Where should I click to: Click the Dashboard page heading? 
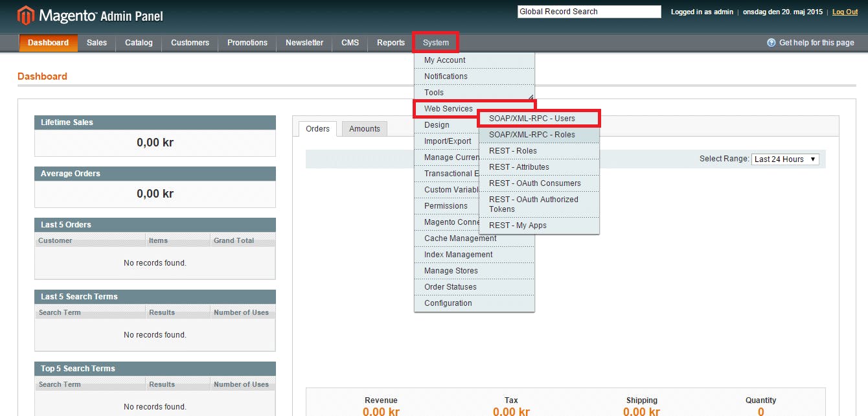pos(42,76)
